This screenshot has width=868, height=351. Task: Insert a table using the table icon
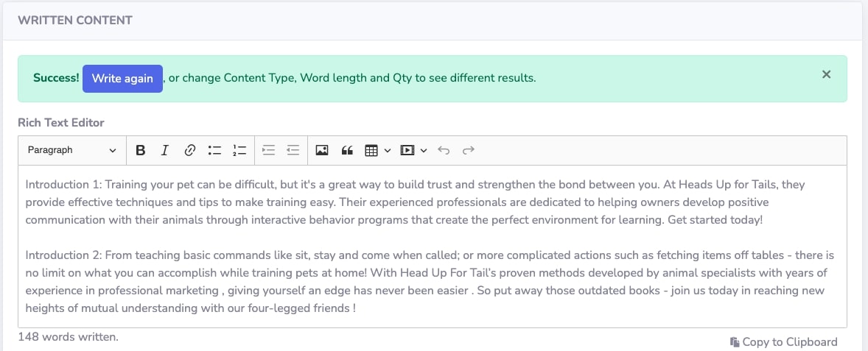pos(371,150)
